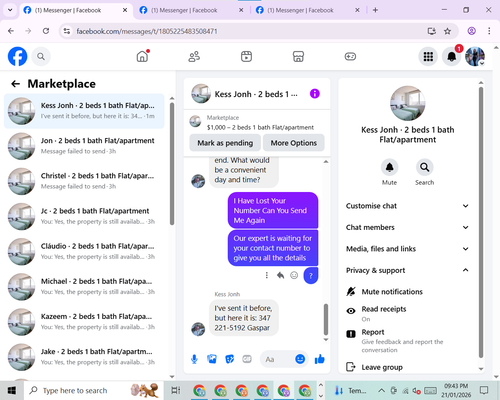Expand the Chat members section
This screenshot has height=400, width=500.
407,227
